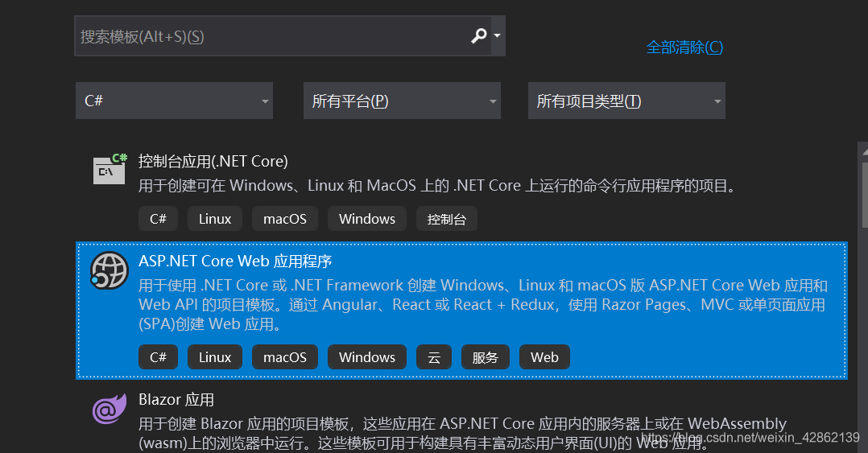Click the Blazor template description text
Image resolution: width=868 pixels, height=453 pixels.
point(462,433)
